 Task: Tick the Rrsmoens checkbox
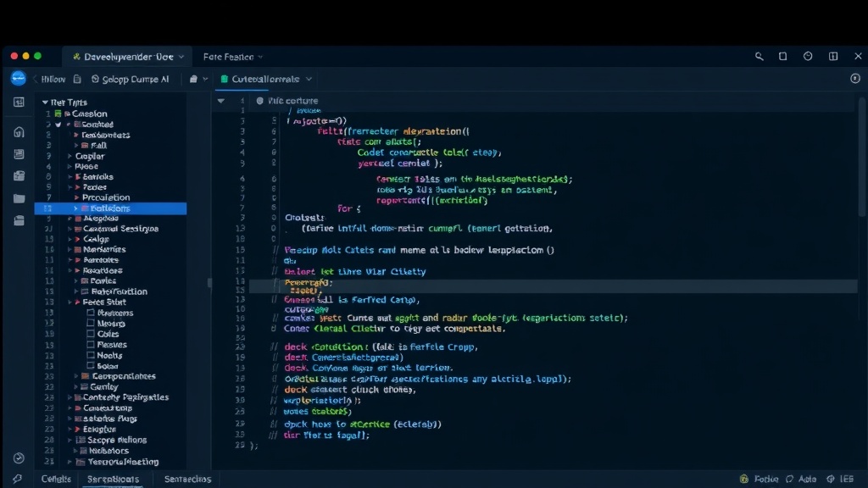pyautogui.click(x=91, y=313)
